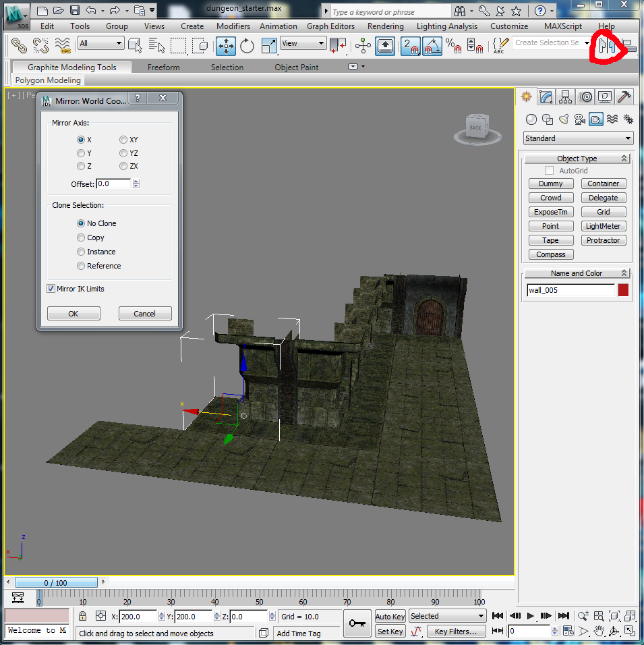The image size is (644, 645).
Task: Open the Hierarchy command panel tab
Action: (566, 97)
